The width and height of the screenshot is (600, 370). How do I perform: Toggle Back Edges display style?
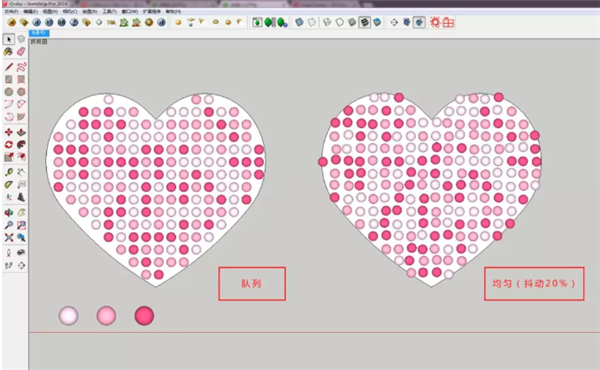click(x=312, y=23)
